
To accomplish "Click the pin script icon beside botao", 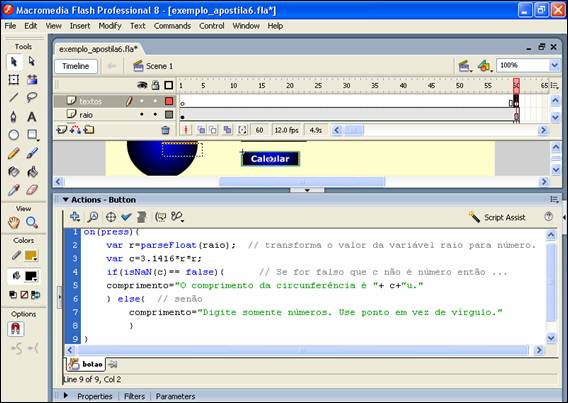I will [113, 365].
